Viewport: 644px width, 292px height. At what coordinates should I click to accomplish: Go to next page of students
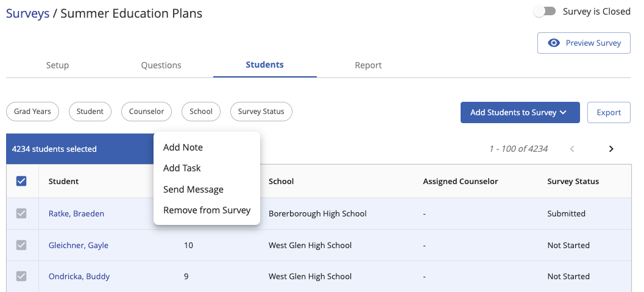tap(611, 149)
